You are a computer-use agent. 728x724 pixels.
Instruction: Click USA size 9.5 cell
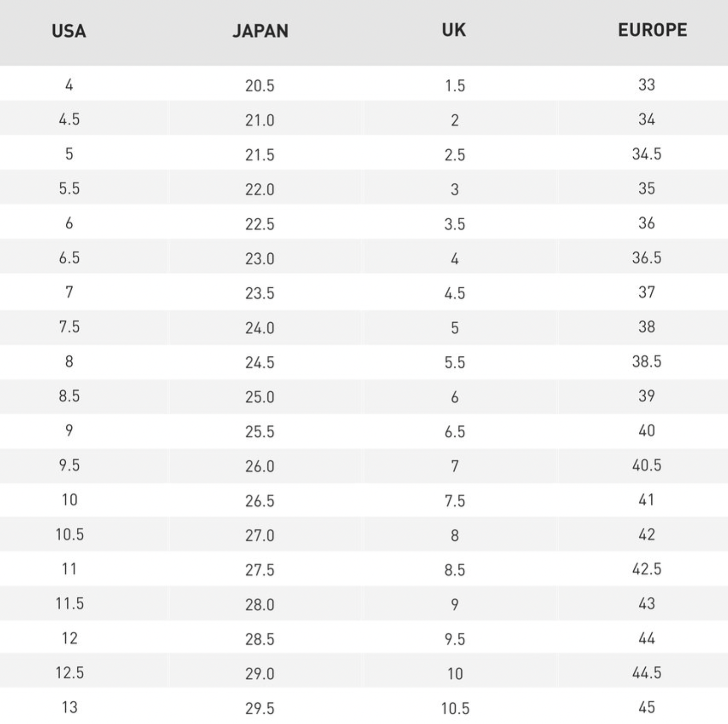pyautogui.click(x=69, y=465)
